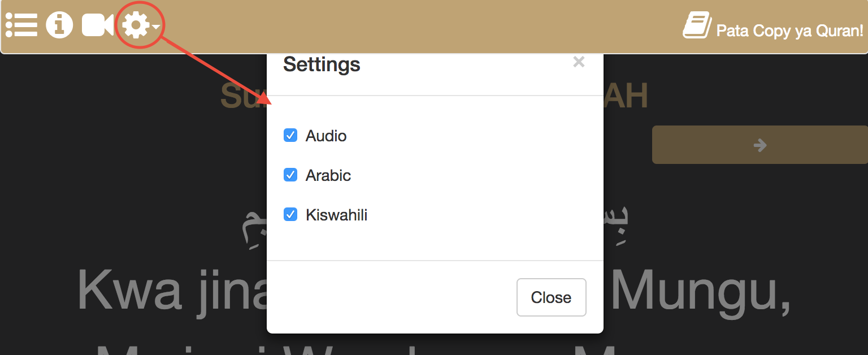Click the Settings dialog title

[322, 64]
